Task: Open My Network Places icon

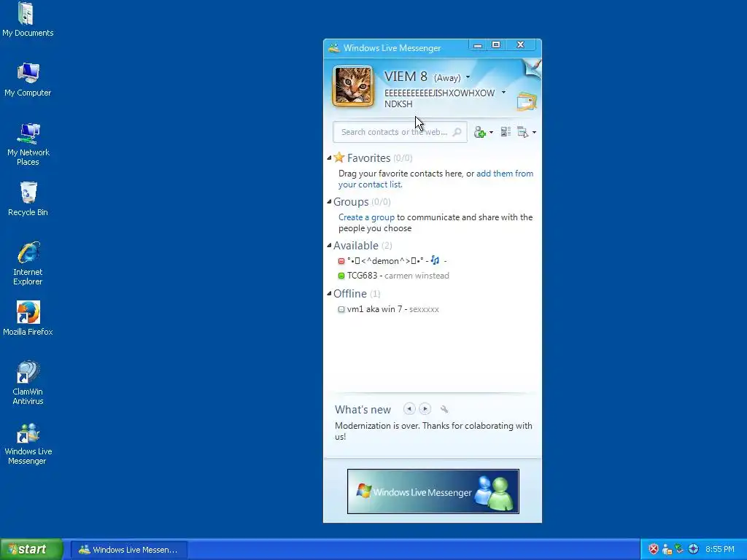Action: pyautogui.click(x=28, y=144)
